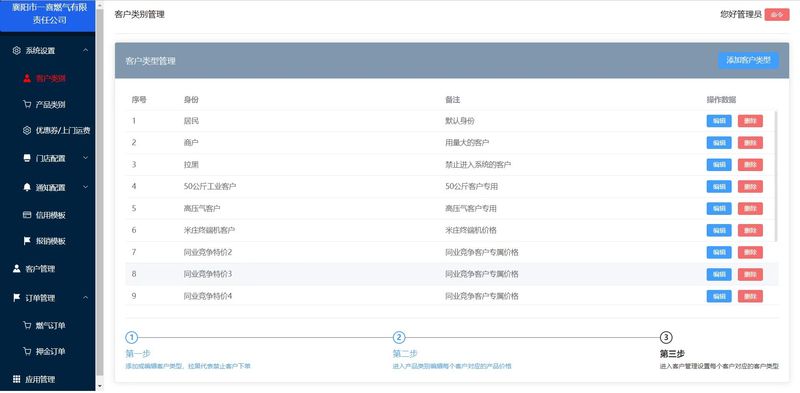Delete the 50公斤工业客户 row

pyautogui.click(x=750, y=187)
